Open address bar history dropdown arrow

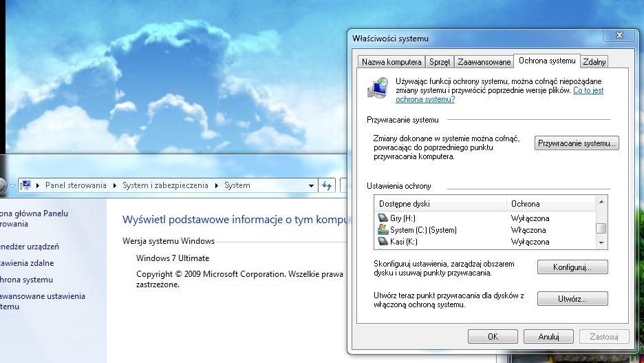pos(311,186)
